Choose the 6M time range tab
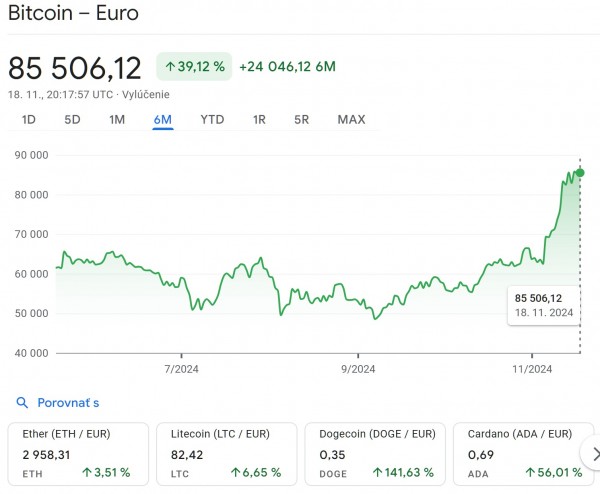This screenshot has width=600, height=494. point(162,120)
